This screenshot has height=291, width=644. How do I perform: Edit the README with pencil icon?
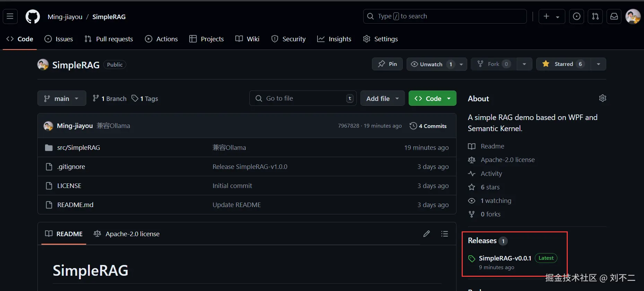point(427,234)
